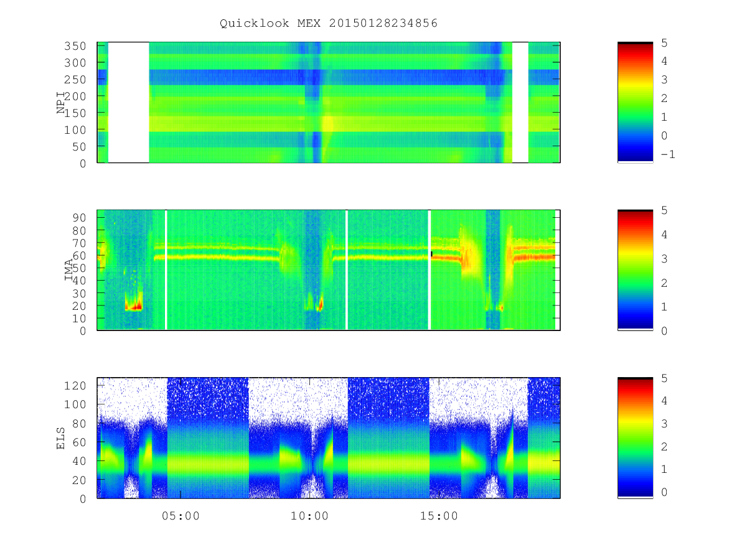Image resolution: width=747 pixels, height=560 pixels.
Task: Click the plot title Quicklook MEX 20150128234856
Action: click(329, 24)
